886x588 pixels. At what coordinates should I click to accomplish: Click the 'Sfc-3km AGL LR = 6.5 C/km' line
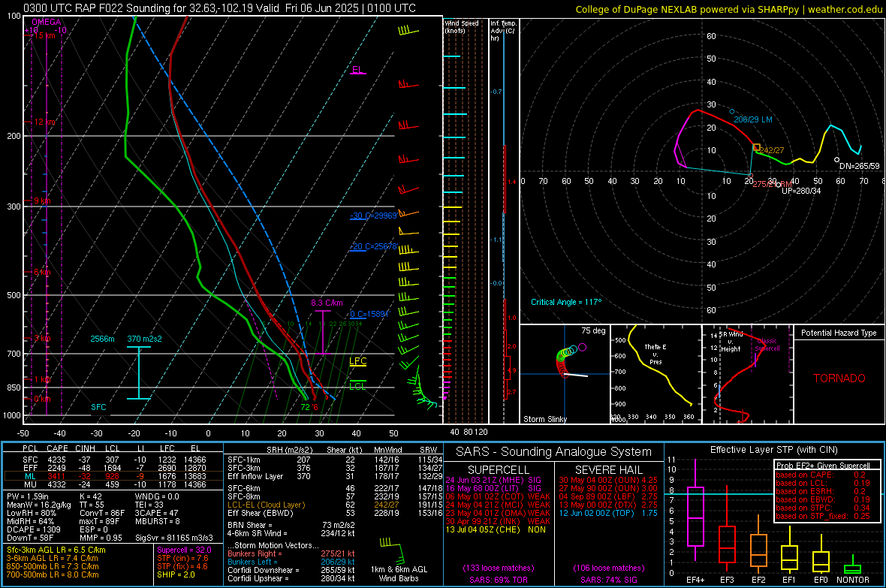[x=56, y=550]
